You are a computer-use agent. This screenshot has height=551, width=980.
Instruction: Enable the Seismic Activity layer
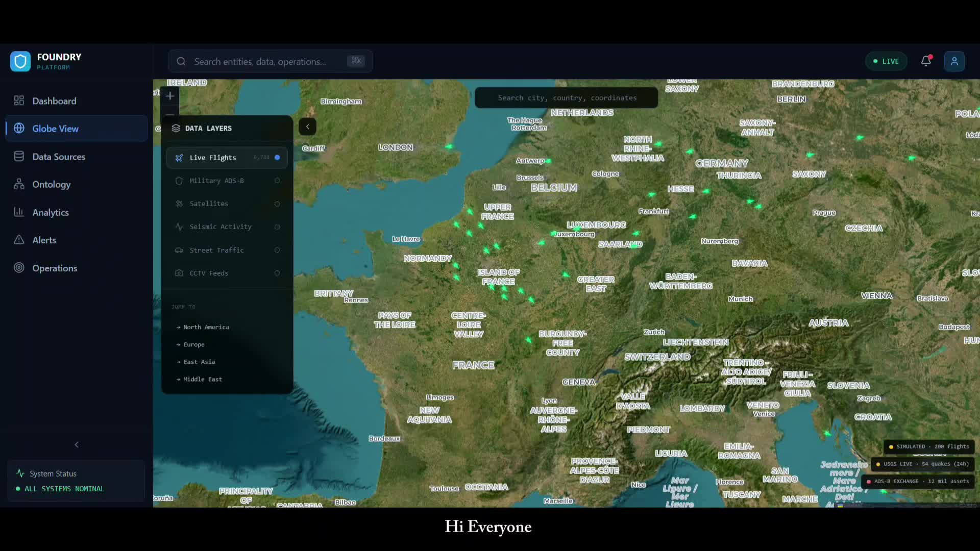[x=277, y=227]
